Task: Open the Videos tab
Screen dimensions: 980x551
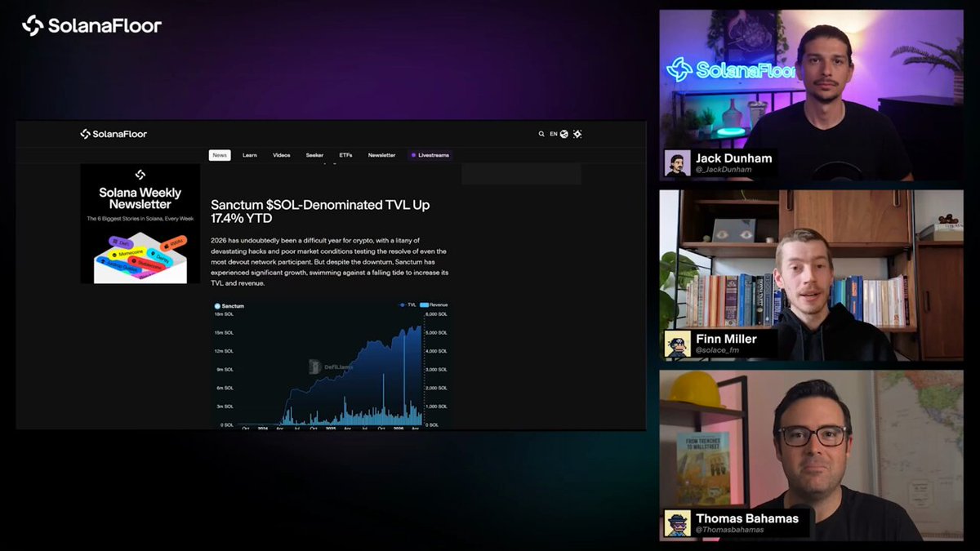Action: pos(282,155)
